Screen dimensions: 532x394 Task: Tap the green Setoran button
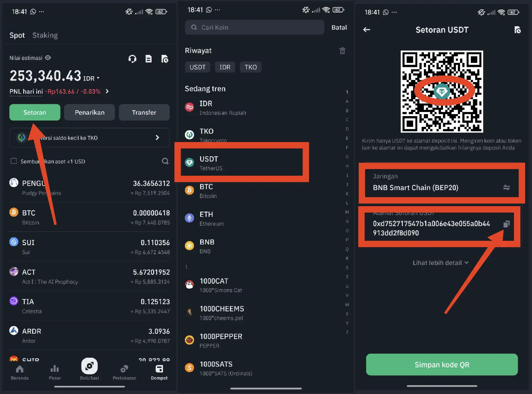[x=35, y=112]
